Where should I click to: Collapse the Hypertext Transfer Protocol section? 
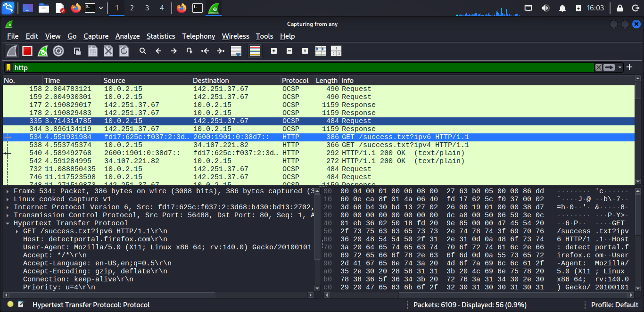(8, 223)
